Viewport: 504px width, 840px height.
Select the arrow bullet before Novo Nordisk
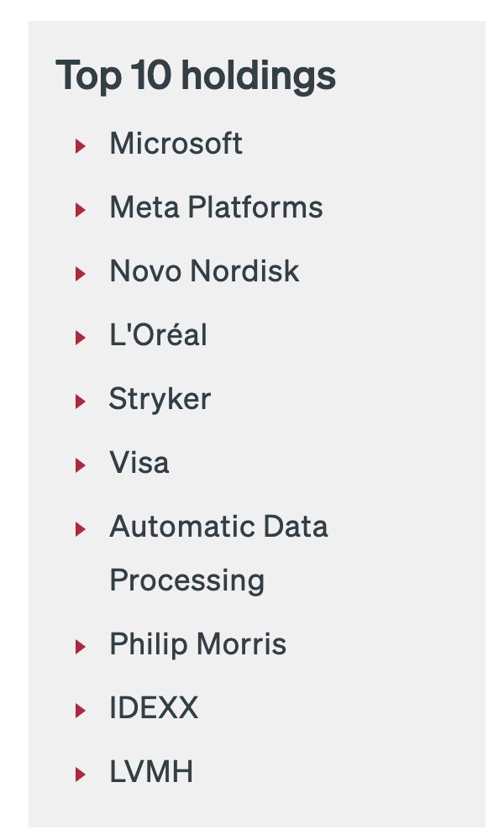(81, 274)
